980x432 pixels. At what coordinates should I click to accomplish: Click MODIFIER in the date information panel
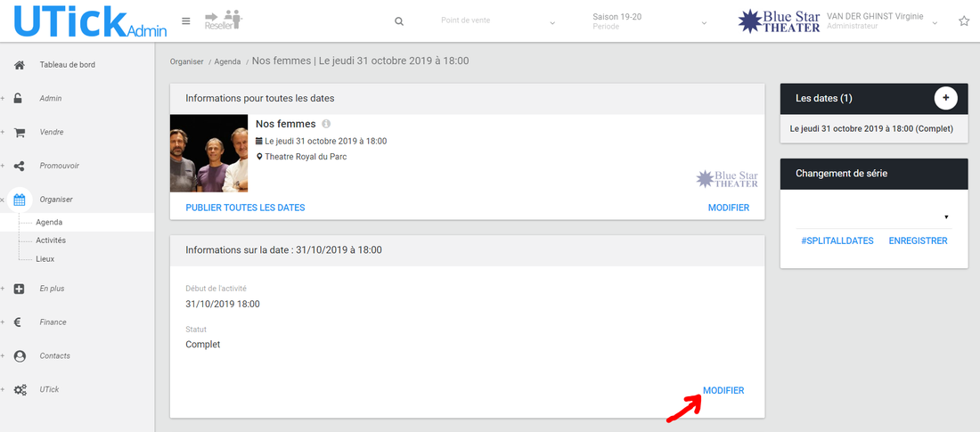pyautogui.click(x=723, y=390)
